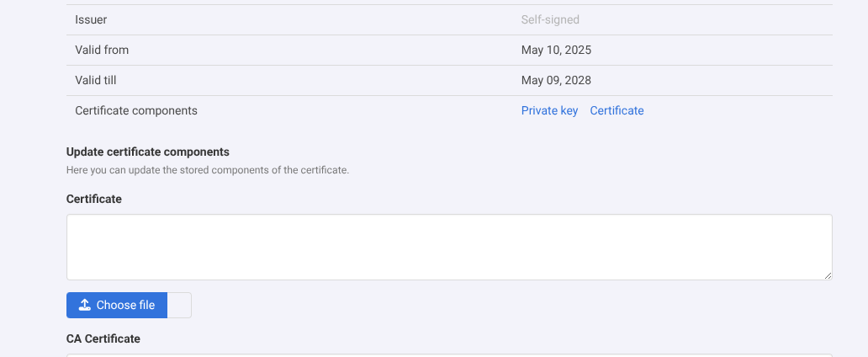Focus the empty Certificate text area

coord(449,248)
